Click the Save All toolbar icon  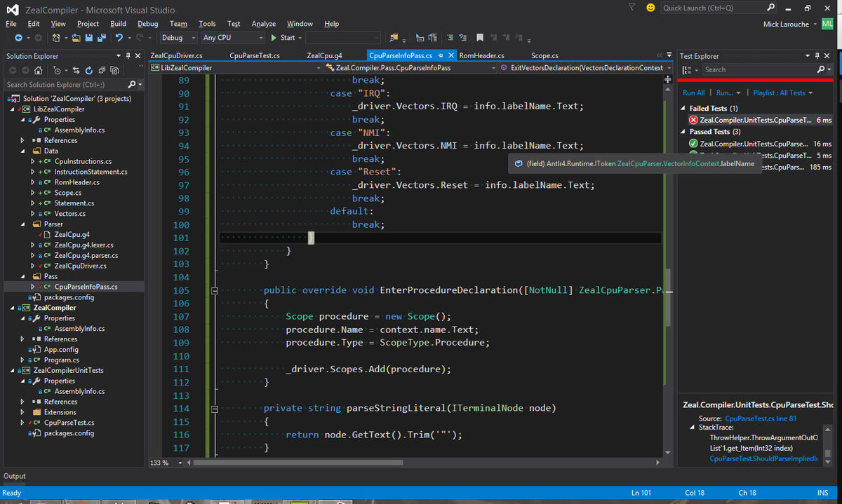[x=102, y=38]
